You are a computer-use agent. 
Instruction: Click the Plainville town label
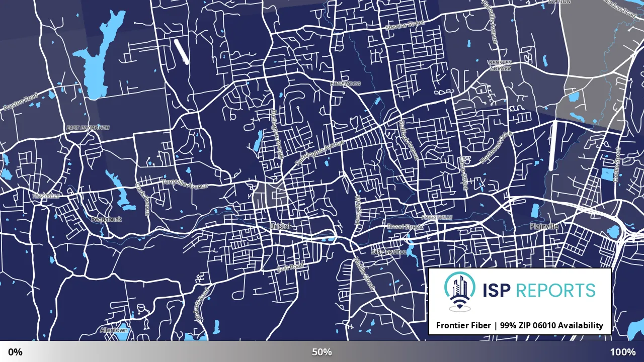tap(544, 227)
